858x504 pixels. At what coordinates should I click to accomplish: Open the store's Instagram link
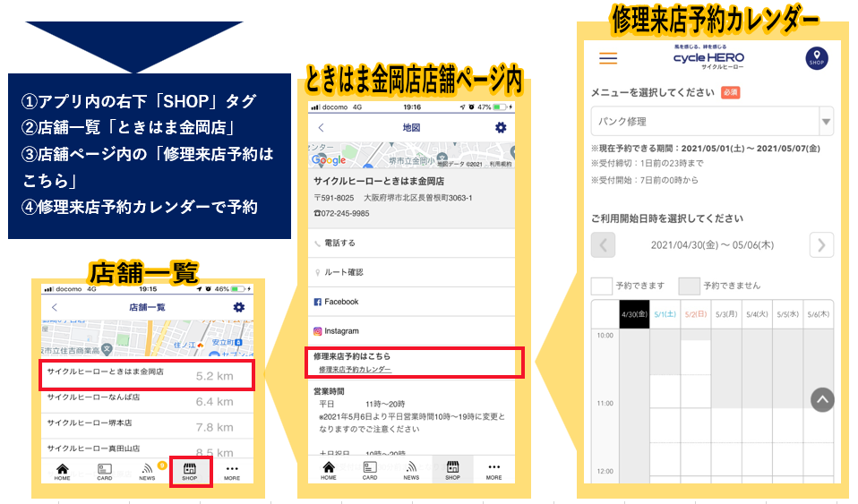(411, 331)
